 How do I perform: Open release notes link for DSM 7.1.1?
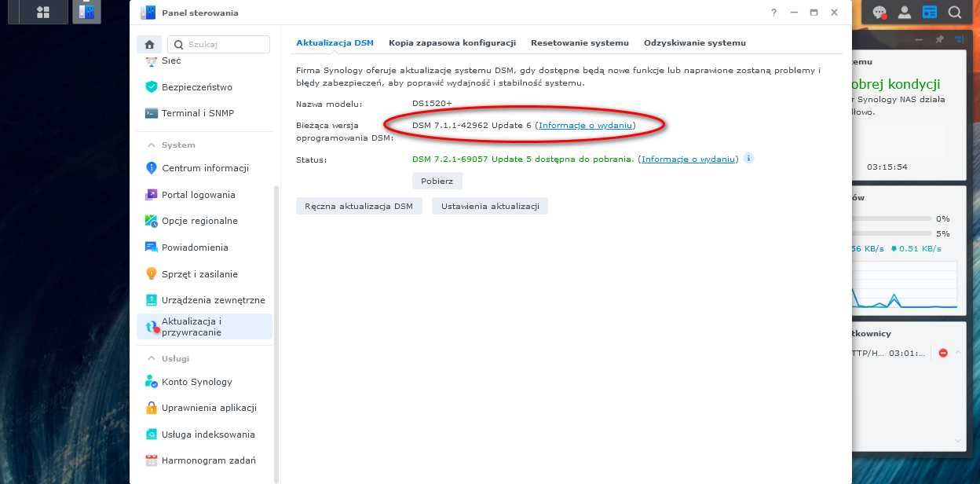coord(585,126)
